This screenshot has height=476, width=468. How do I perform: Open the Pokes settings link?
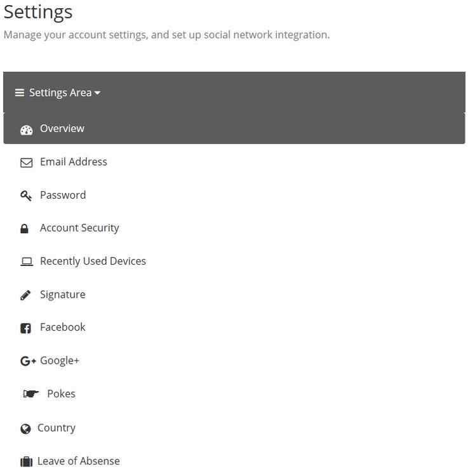(61, 393)
